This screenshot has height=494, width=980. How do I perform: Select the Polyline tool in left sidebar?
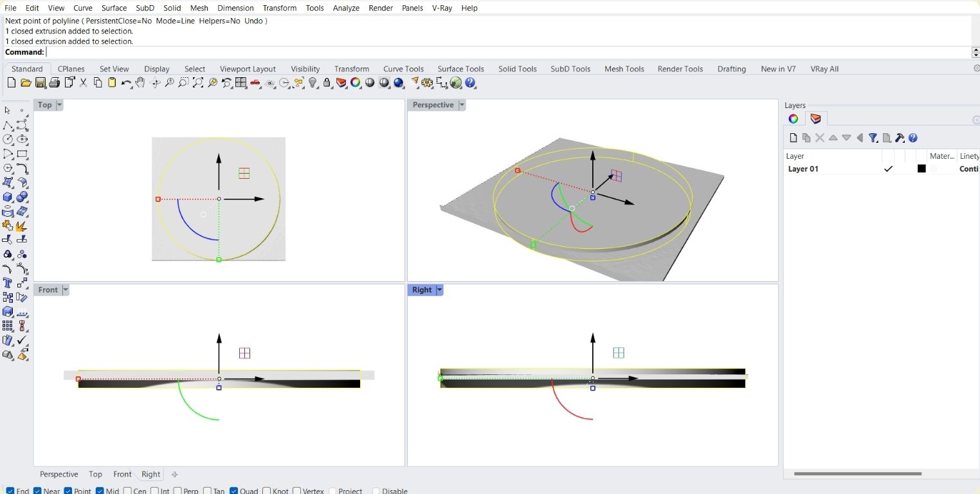click(x=8, y=125)
